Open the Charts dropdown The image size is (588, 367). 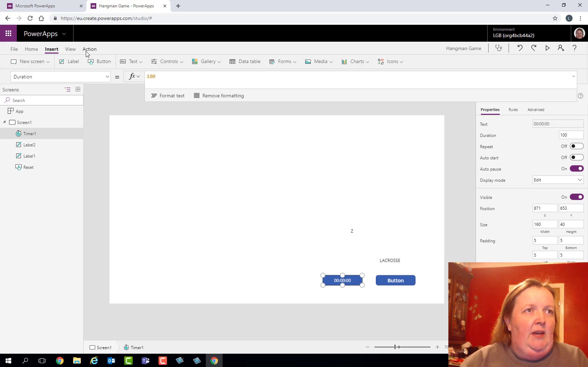pyautogui.click(x=355, y=62)
